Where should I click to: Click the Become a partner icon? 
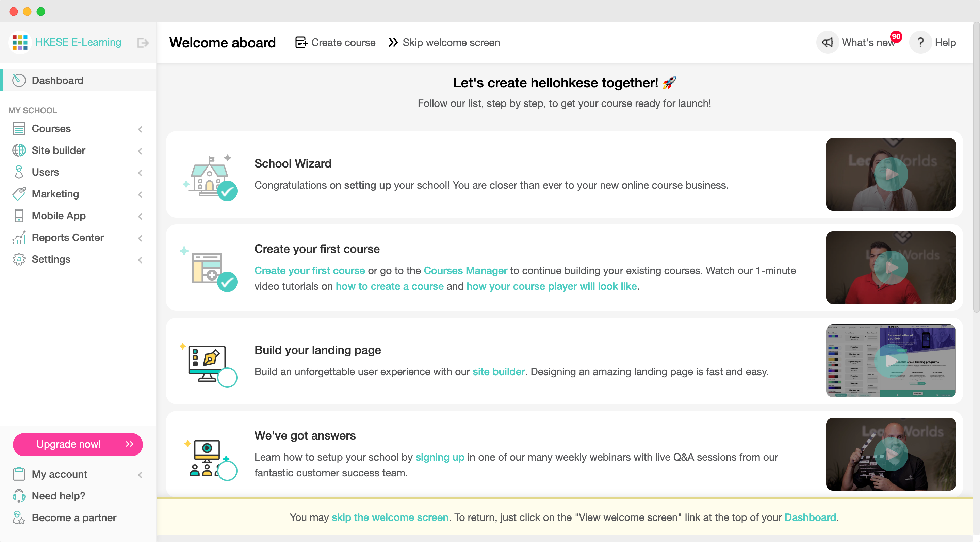(19, 517)
